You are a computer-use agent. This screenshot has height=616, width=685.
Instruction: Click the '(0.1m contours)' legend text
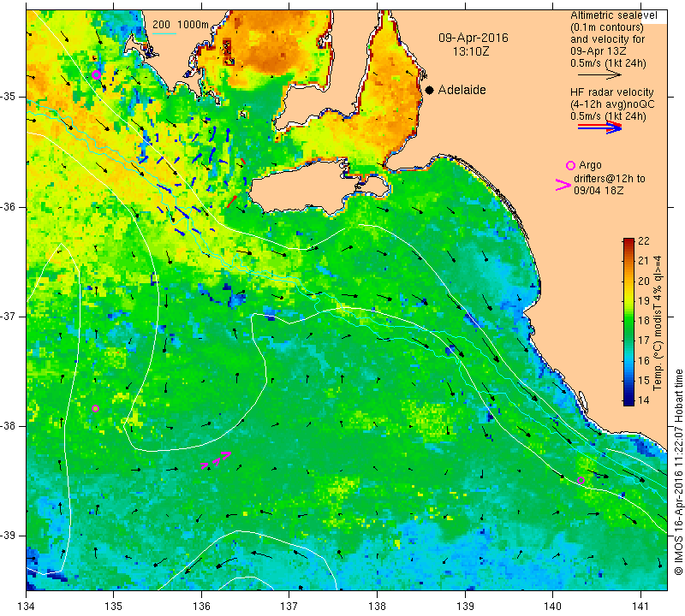(x=607, y=27)
